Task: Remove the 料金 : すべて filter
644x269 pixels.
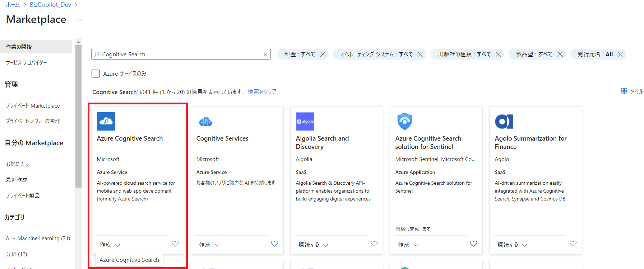Action: coord(323,54)
